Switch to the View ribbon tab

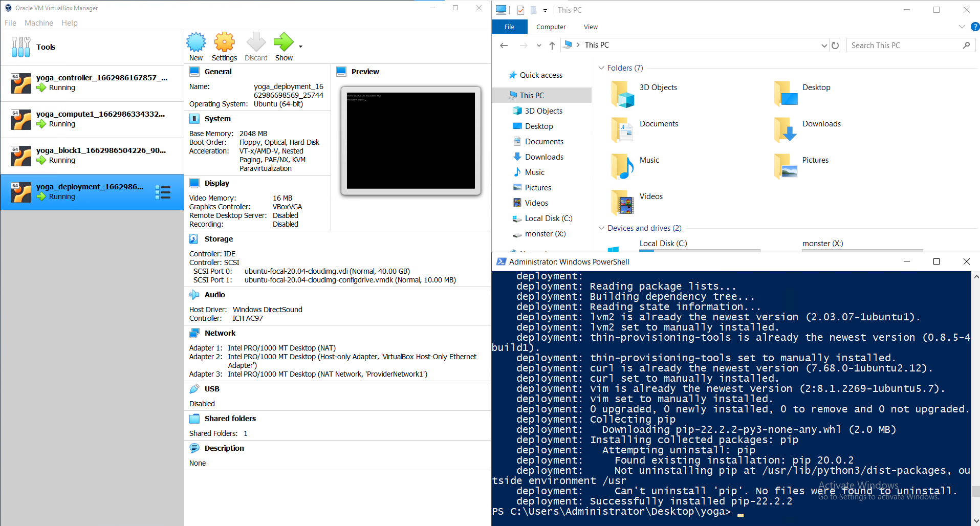591,27
